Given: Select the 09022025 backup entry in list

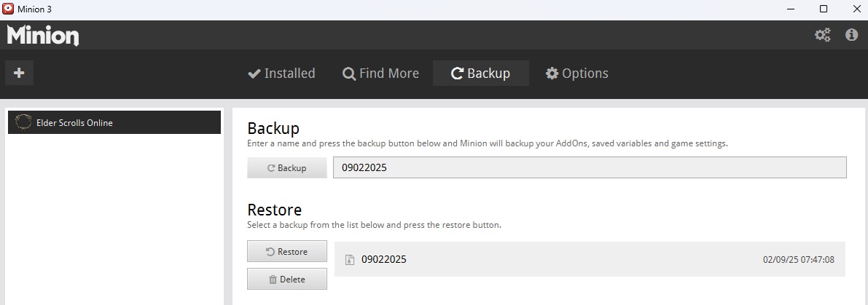Looking at the screenshot, I should pos(590,259).
